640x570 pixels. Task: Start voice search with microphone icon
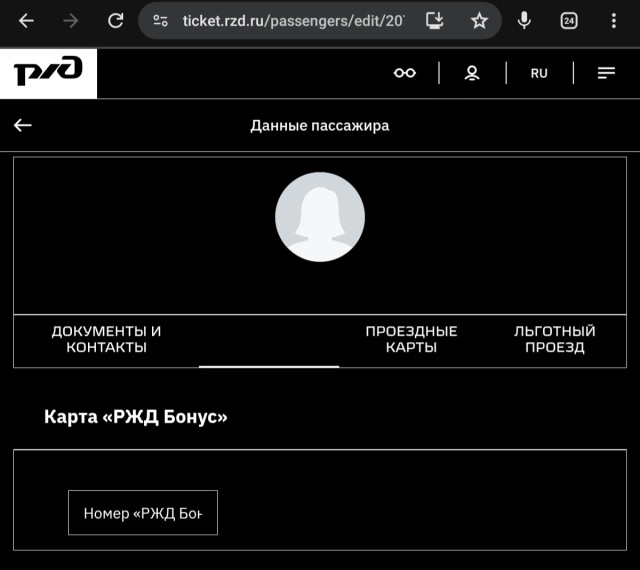[524, 20]
